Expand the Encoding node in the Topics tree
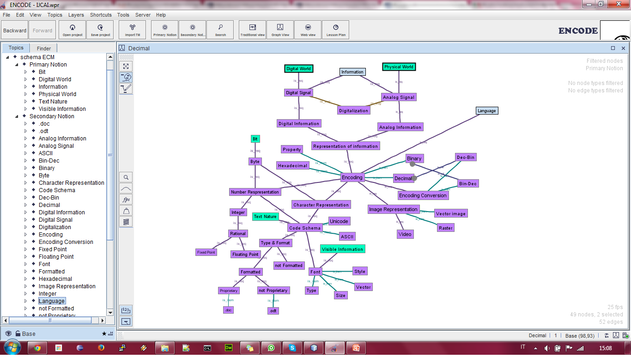631x364 pixels. 26,234
